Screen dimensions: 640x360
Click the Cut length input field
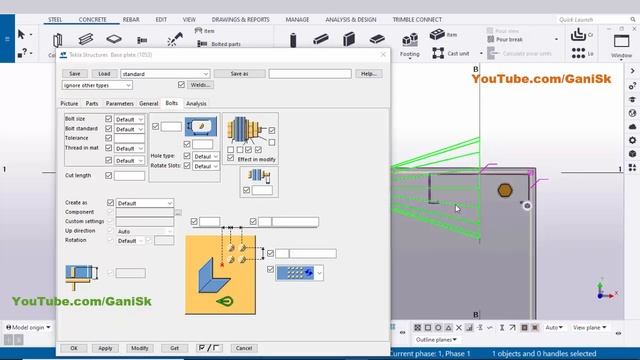(129, 176)
